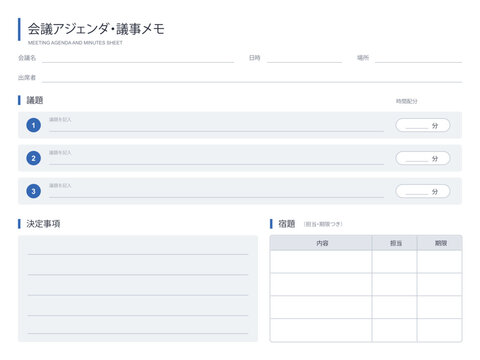Viewport: 480px width, 360px height.
Task: Click the 時間配分 label
Action: coord(407,101)
